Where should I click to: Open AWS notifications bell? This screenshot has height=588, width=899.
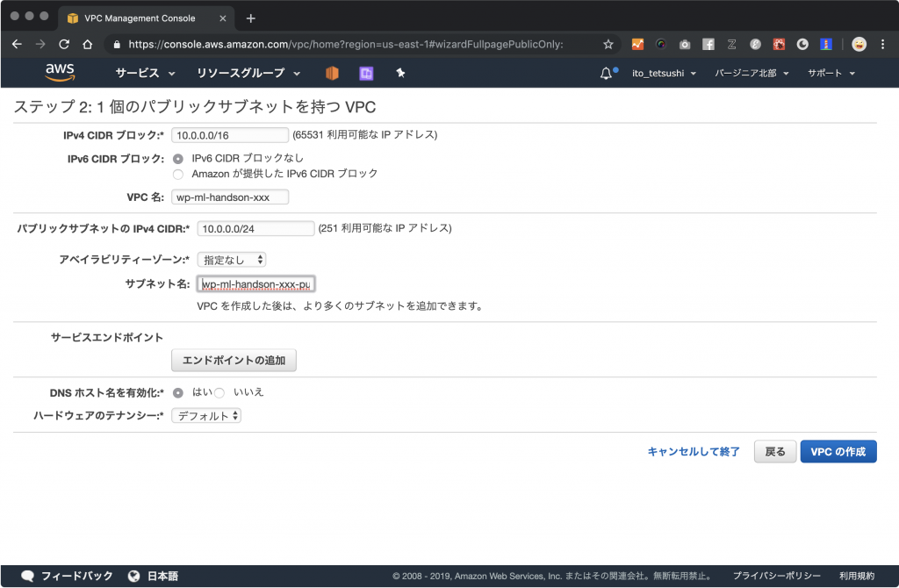(x=606, y=74)
